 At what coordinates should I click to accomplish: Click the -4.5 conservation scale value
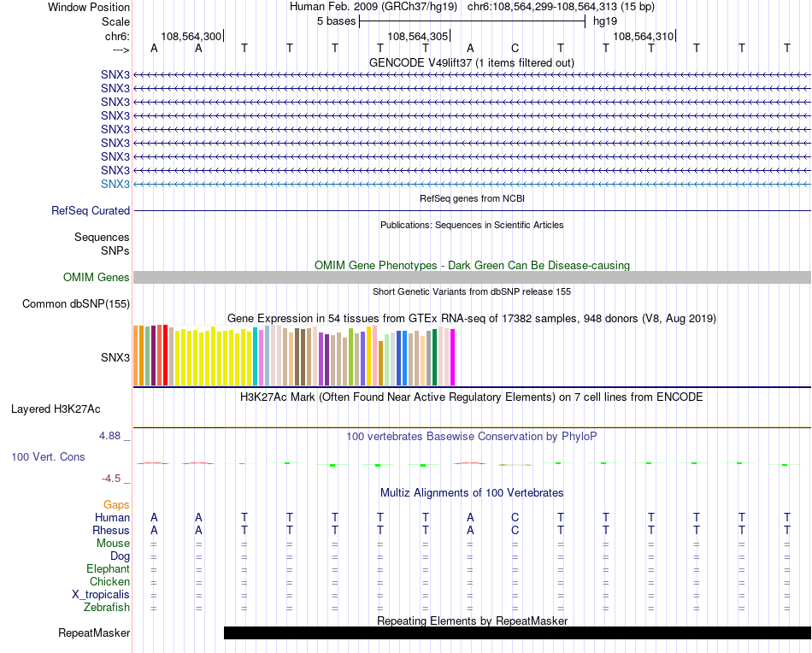click(x=111, y=479)
